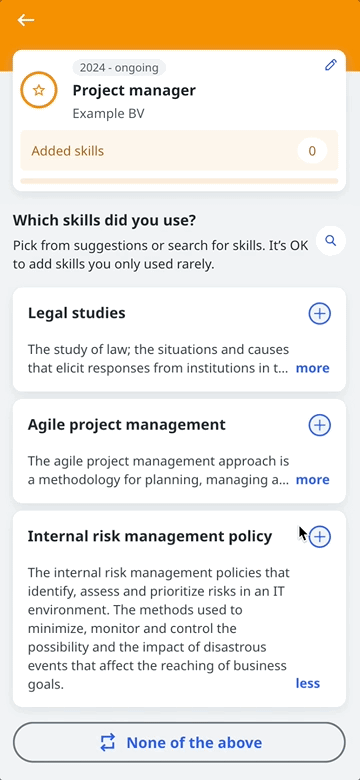The width and height of the screenshot is (360, 780).
Task: Edit job details with the pencil icon
Action: [x=331, y=65]
